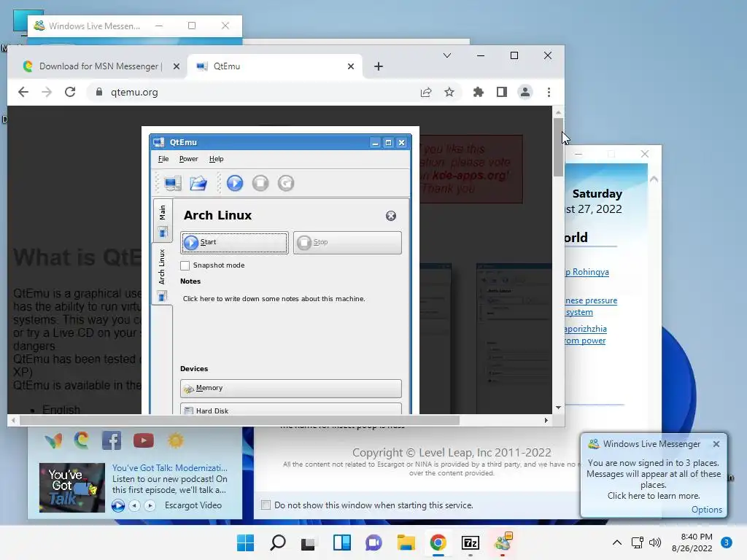This screenshot has width=747, height=560.
Task: Click the Start button for Arch Linux
Action: point(234,242)
